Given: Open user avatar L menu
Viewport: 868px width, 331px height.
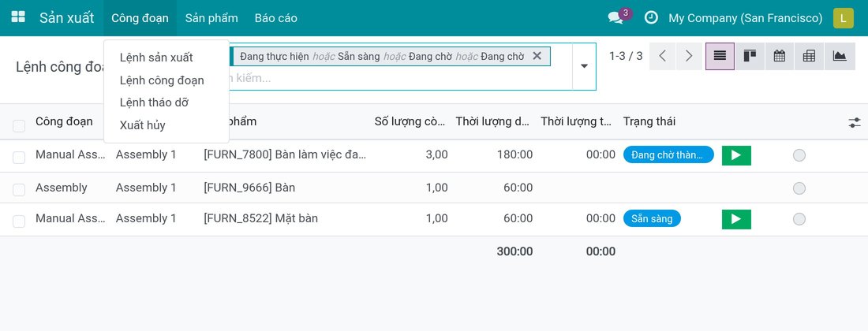Looking at the screenshot, I should pyautogui.click(x=843, y=18).
